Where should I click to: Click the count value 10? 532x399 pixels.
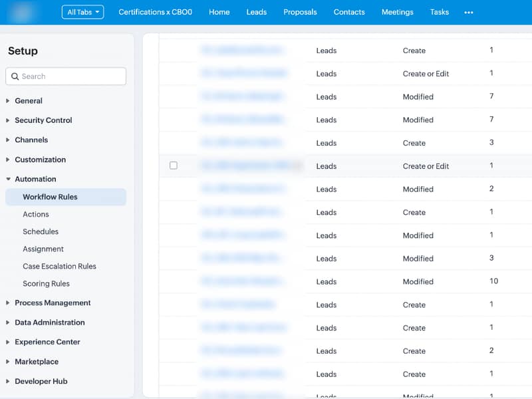coord(493,281)
